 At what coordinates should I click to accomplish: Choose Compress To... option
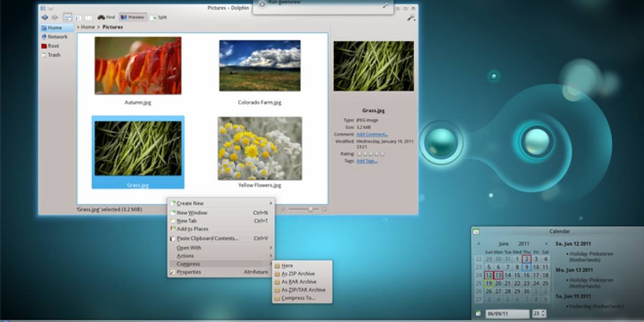(x=303, y=298)
